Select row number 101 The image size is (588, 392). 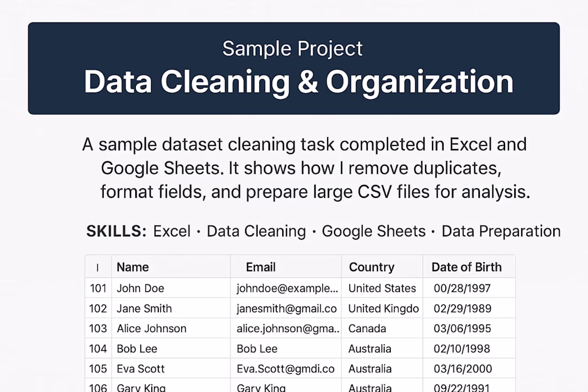[98, 288]
